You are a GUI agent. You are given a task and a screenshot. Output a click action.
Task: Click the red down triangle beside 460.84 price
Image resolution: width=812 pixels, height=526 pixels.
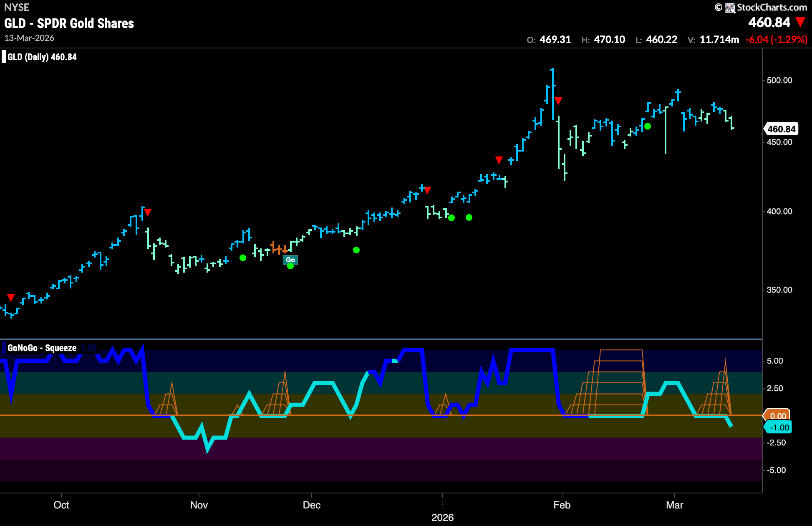coord(801,22)
